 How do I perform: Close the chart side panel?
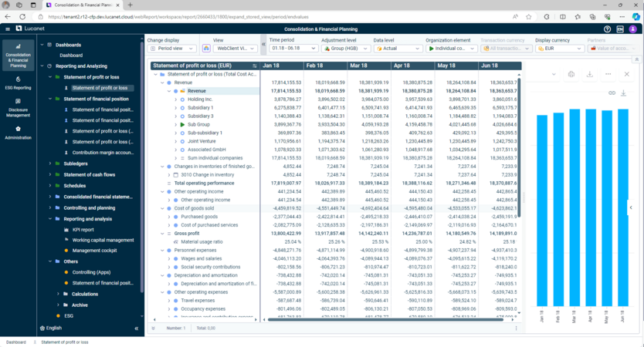tap(627, 74)
